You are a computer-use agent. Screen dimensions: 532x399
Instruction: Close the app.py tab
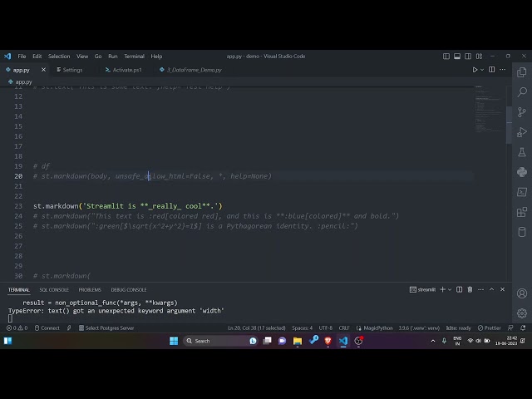[43, 70]
